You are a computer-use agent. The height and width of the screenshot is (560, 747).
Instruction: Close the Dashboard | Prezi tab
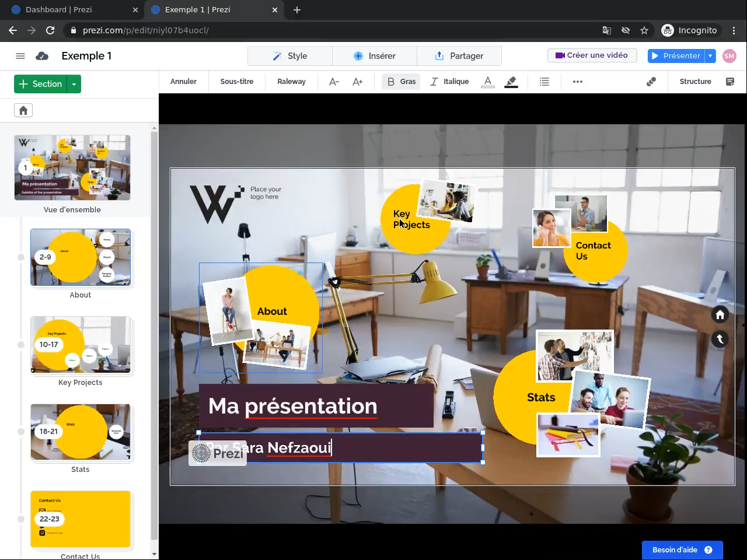click(135, 10)
